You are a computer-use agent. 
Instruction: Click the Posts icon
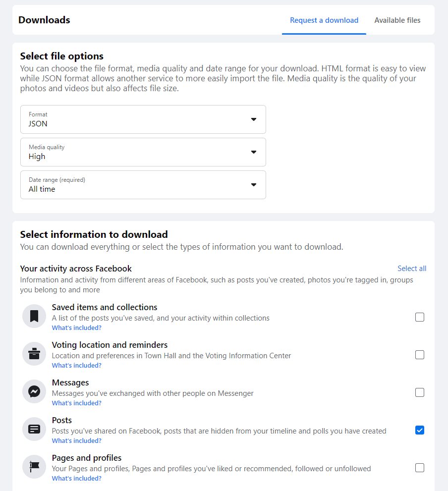(x=34, y=429)
